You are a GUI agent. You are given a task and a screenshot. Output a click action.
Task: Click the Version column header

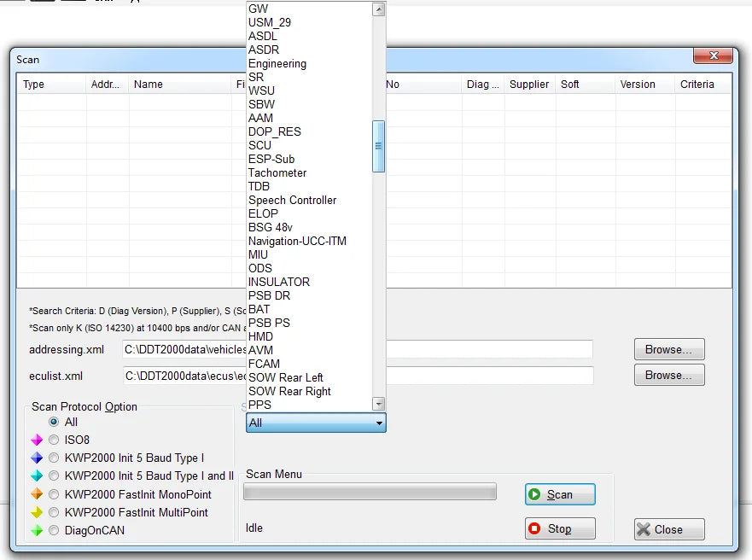point(638,85)
